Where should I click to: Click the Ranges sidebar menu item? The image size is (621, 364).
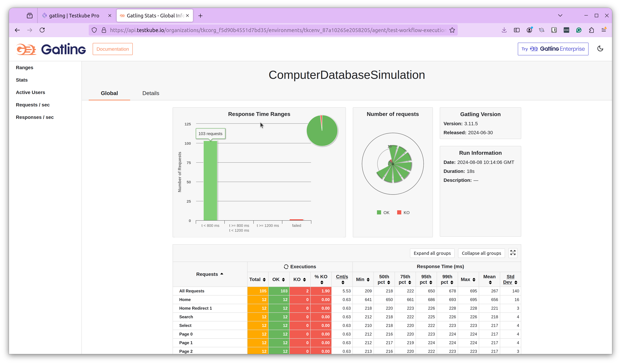25,67
